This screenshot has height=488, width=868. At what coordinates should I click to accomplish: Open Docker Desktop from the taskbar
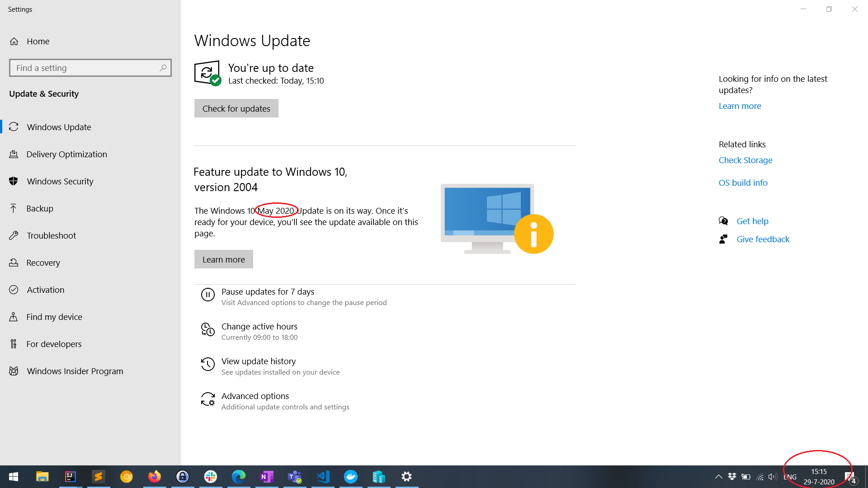[x=351, y=477]
